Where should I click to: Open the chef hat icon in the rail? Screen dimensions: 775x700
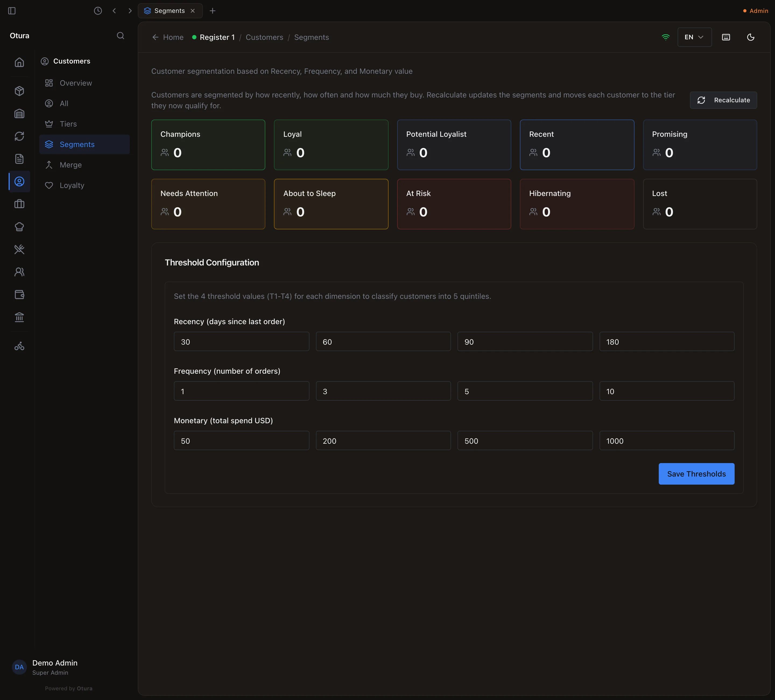point(19,227)
